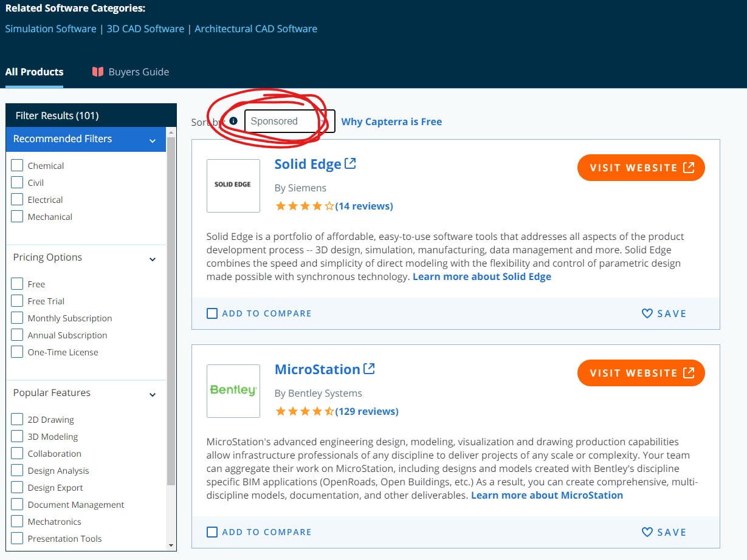Enable the Free pricing option
Image resolution: width=747 pixels, height=560 pixels.
click(x=17, y=284)
